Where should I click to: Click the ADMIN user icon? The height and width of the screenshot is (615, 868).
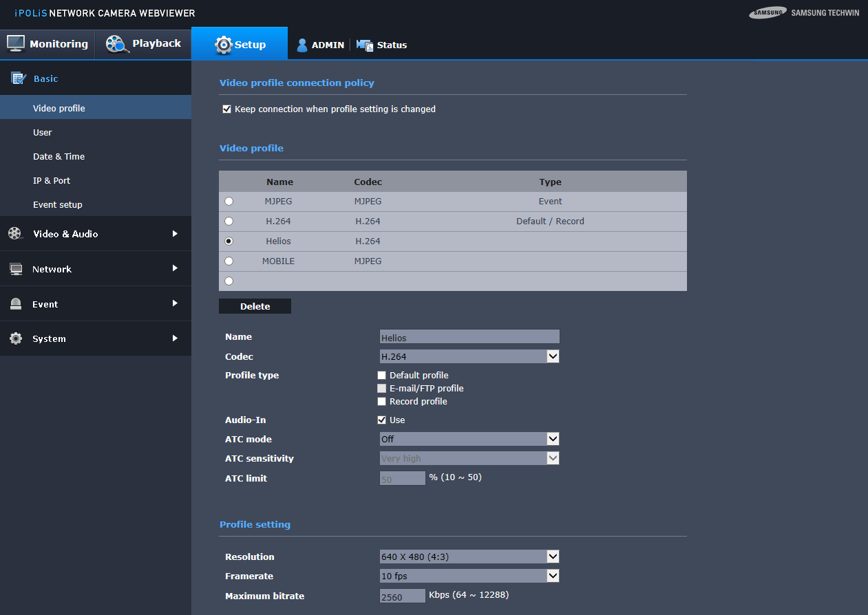301,45
